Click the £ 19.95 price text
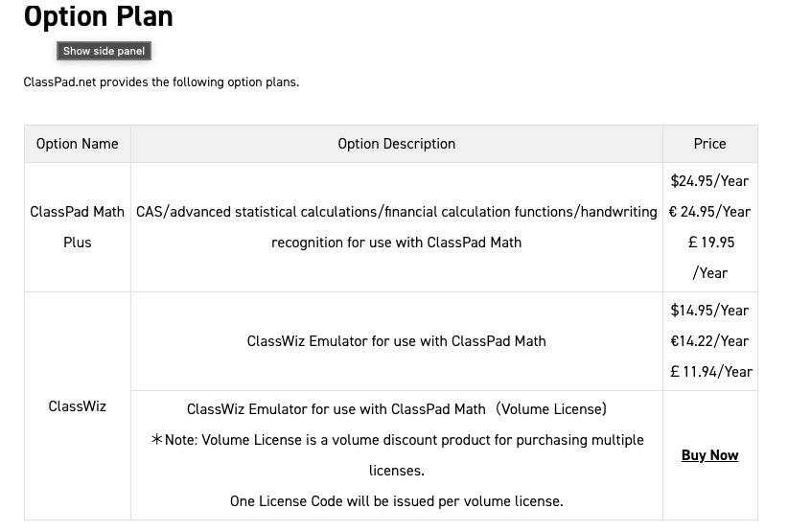The width and height of the screenshot is (788, 532). point(709,243)
